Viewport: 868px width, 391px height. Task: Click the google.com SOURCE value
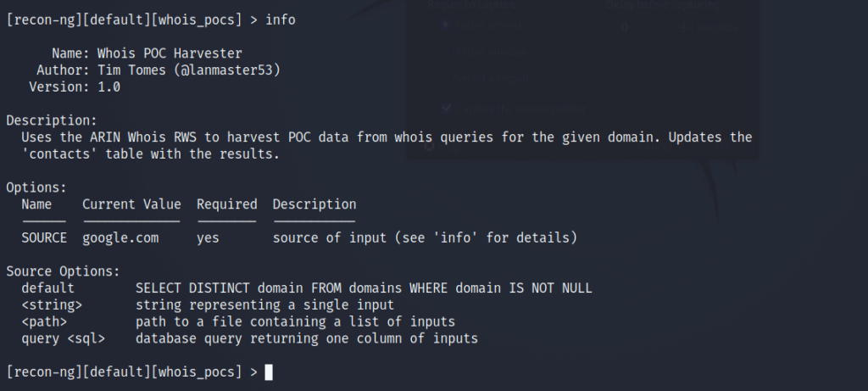coord(120,238)
